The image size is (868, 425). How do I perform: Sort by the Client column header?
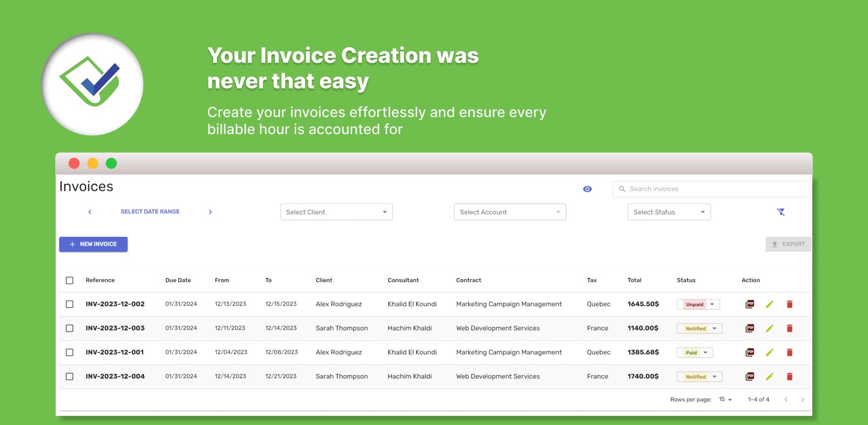(324, 280)
